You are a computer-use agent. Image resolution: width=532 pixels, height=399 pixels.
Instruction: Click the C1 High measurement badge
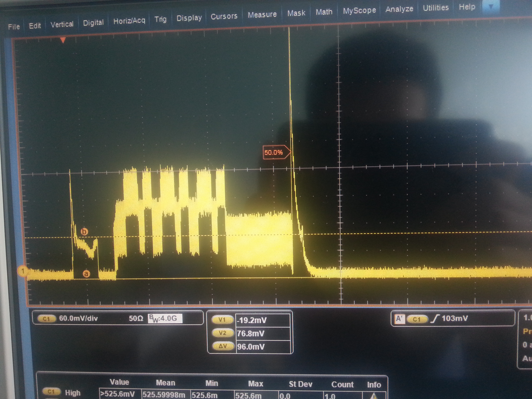[51, 392]
